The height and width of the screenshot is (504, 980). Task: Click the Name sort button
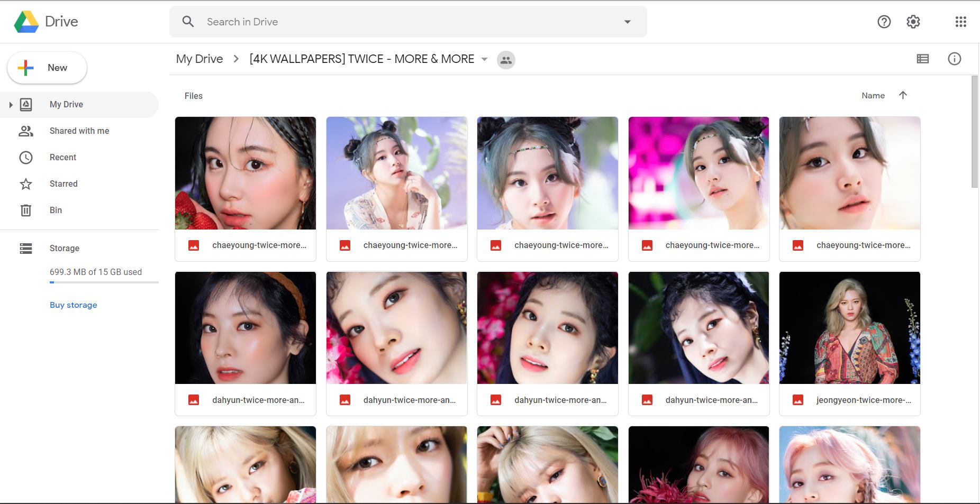click(x=873, y=96)
